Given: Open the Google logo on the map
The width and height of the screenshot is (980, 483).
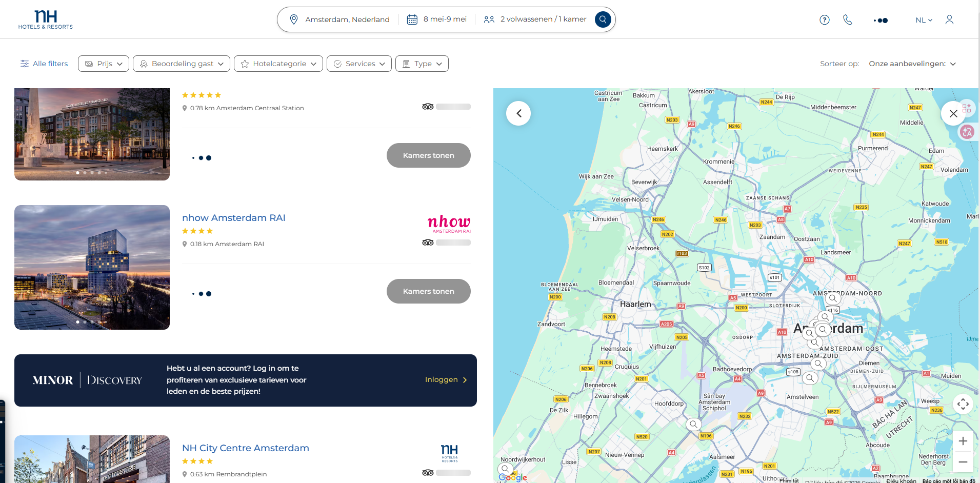Looking at the screenshot, I should click(x=513, y=477).
